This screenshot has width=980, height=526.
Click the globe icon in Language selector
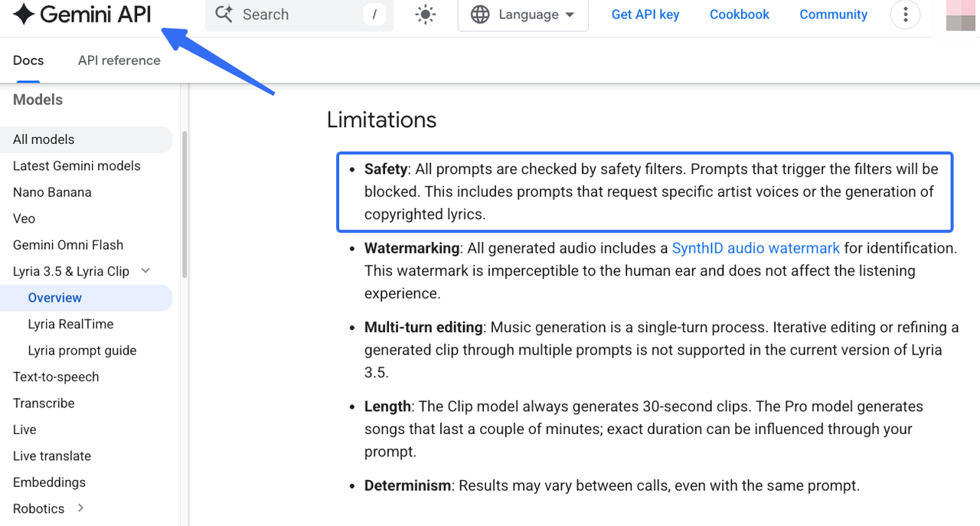click(480, 15)
